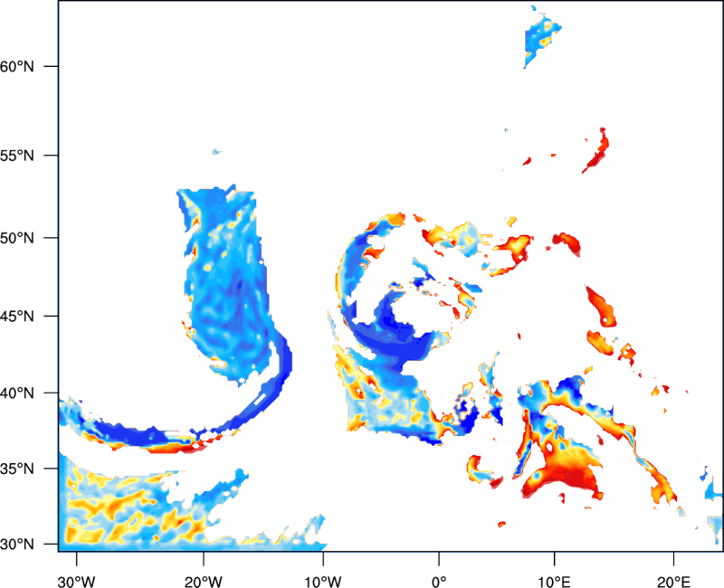Viewport: 724px width, 588px height.
Task: Click the 45°N latitude label
Action: [x=17, y=316]
